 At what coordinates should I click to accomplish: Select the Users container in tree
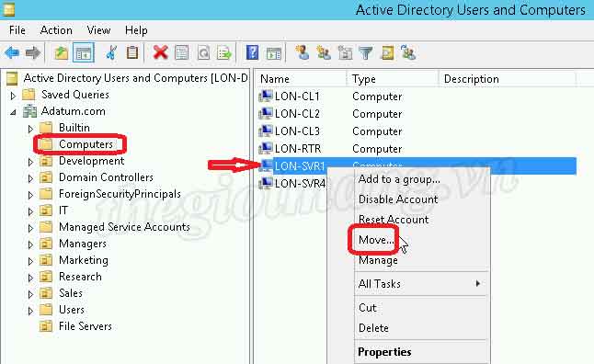click(x=72, y=310)
